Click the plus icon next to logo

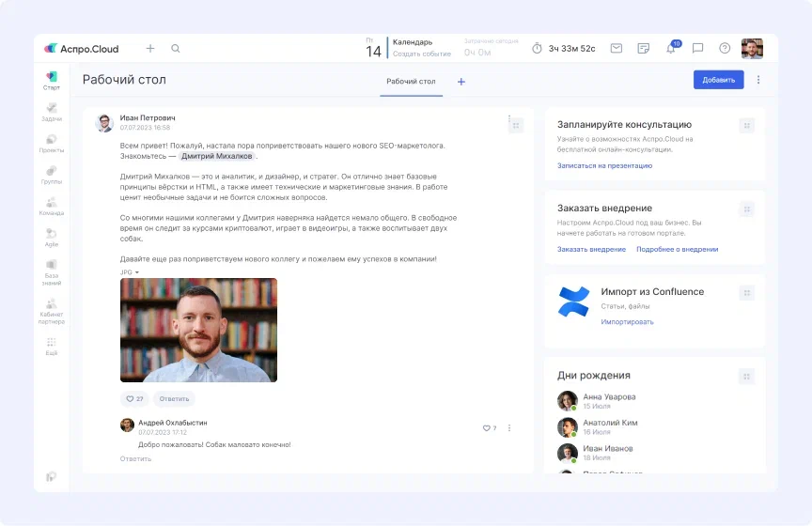150,48
